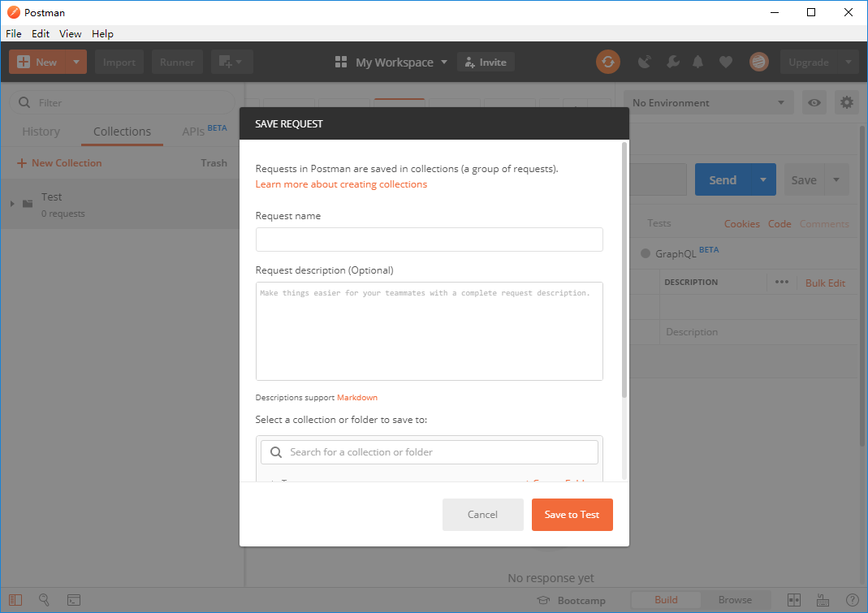Switch to Build mode
This screenshot has height=613, width=868.
[666, 600]
